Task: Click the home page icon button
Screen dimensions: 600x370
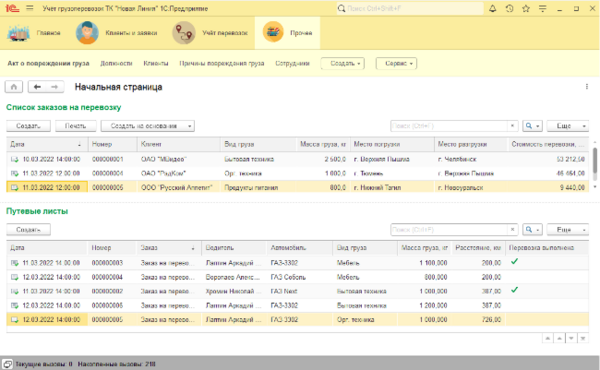Action: [x=14, y=87]
